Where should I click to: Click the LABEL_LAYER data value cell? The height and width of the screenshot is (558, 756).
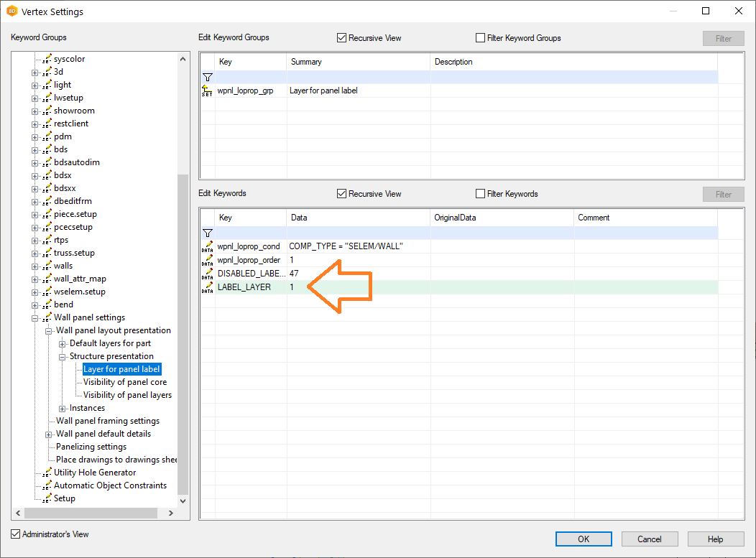358,287
